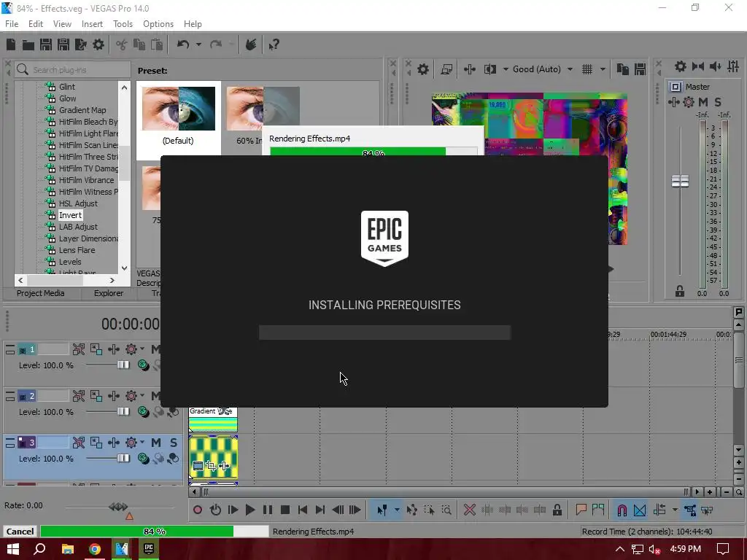Click the Loop Playback button

tap(215, 510)
